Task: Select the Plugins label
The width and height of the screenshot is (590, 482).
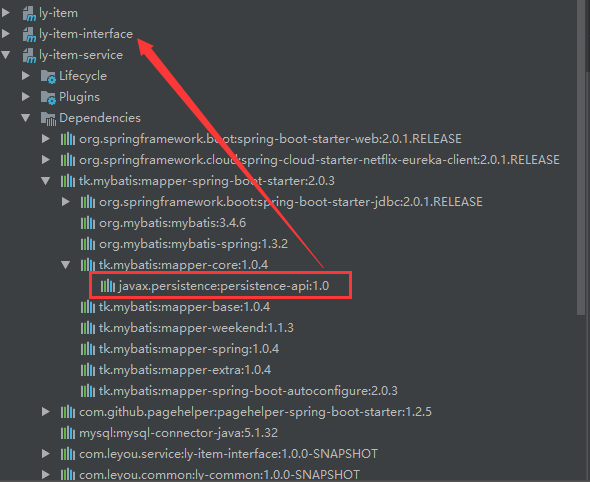Action: tap(79, 97)
